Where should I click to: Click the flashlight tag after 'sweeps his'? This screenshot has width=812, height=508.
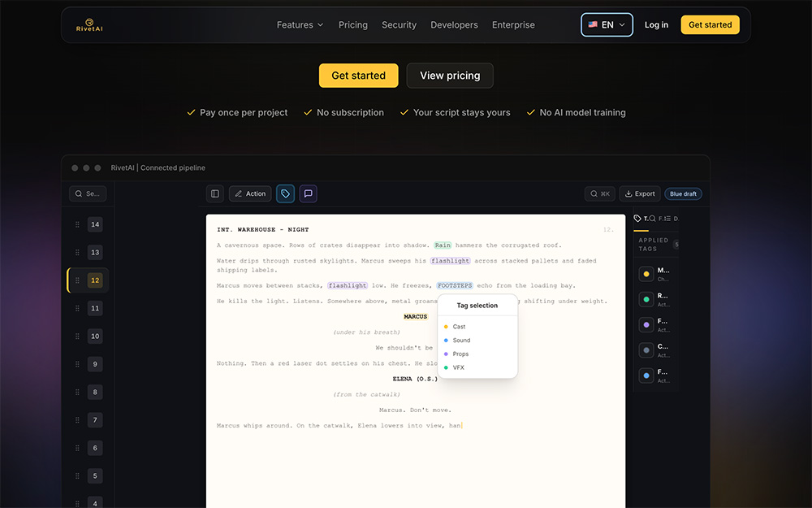(x=450, y=261)
